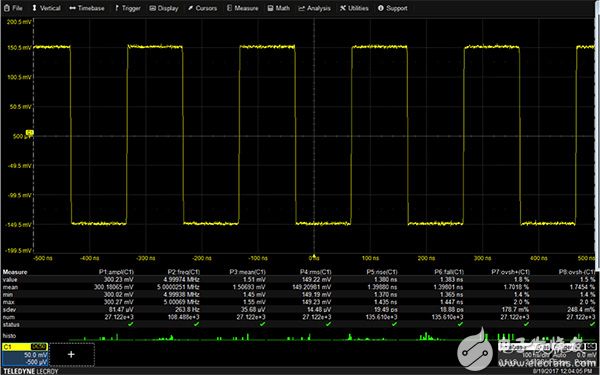Open the Timebase menu

tap(87, 8)
